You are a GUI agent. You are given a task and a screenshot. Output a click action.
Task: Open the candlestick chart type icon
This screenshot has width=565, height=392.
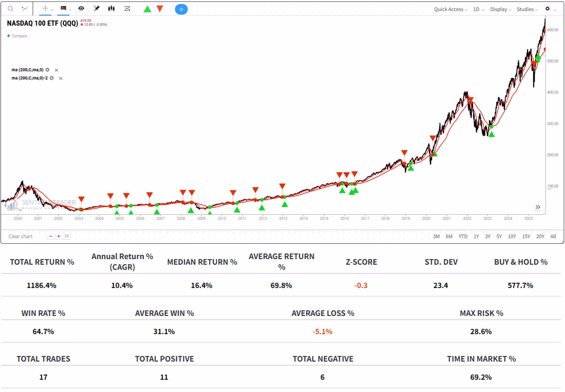pyautogui.click(x=111, y=9)
